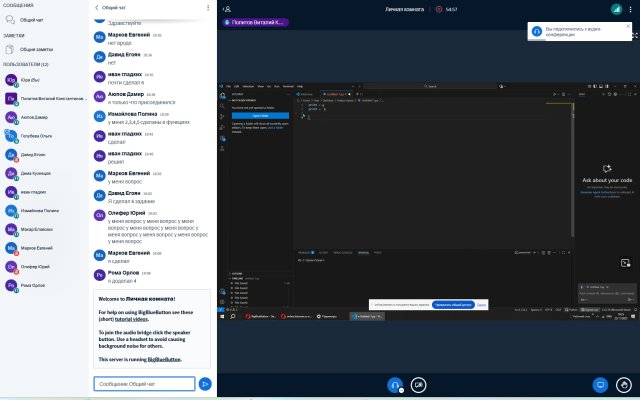Click Измайлова Полина's avatar in the chat
The image size is (640, 400).
click(100, 116)
